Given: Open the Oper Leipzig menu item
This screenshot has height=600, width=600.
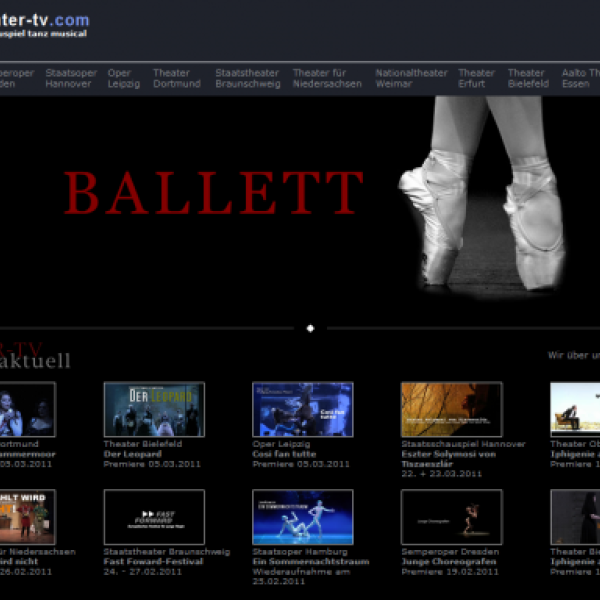Looking at the screenshot, I should (124, 78).
